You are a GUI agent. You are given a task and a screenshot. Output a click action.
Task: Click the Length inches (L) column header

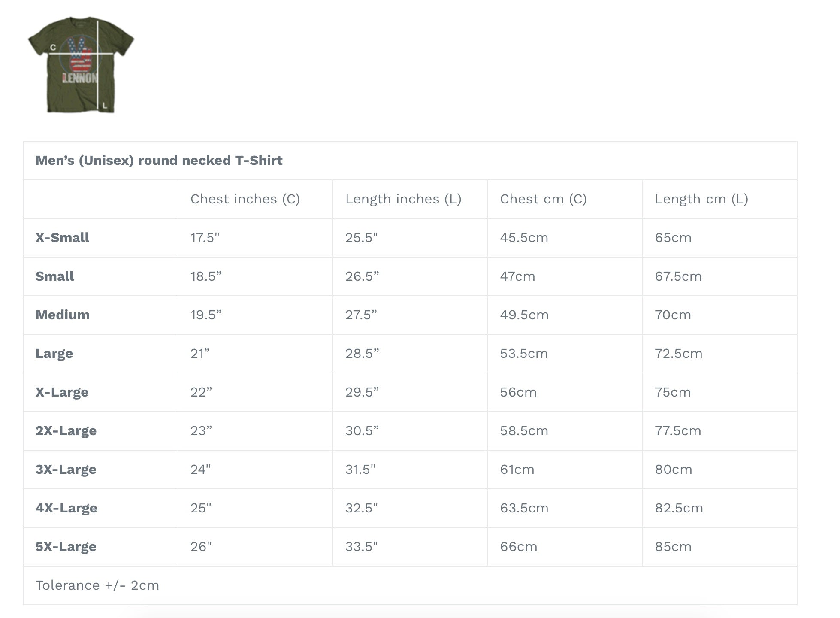tap(403, 199)
